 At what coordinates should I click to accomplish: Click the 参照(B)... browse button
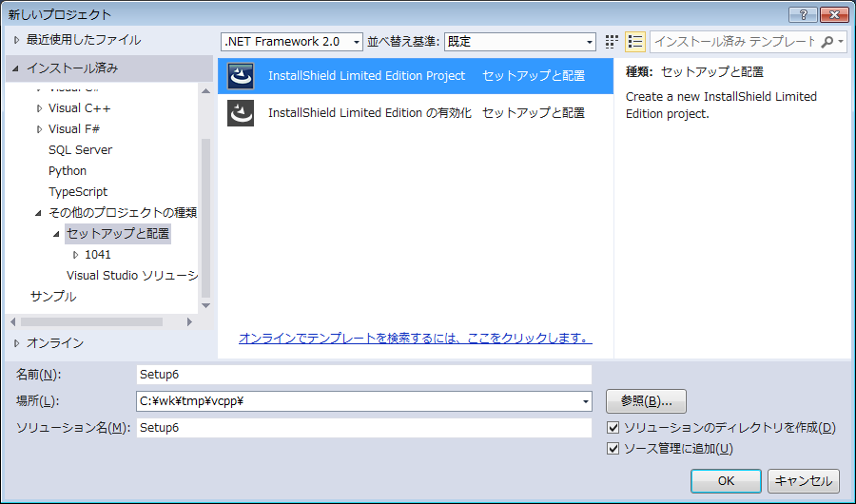click(x=646, y=401)
